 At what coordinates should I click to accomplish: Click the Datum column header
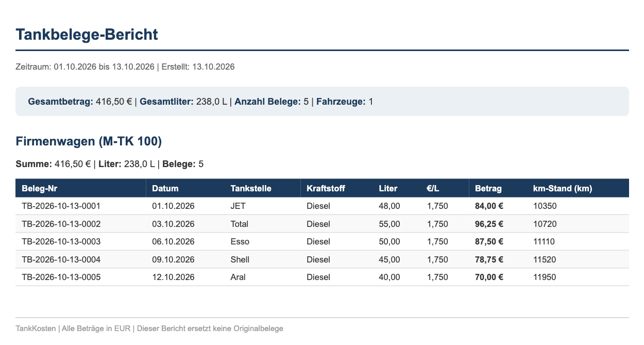[x=185, y=188]
